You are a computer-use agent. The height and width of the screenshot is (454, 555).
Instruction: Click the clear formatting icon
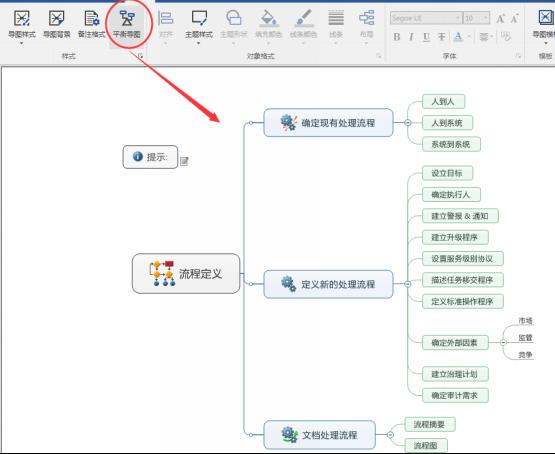506,37
